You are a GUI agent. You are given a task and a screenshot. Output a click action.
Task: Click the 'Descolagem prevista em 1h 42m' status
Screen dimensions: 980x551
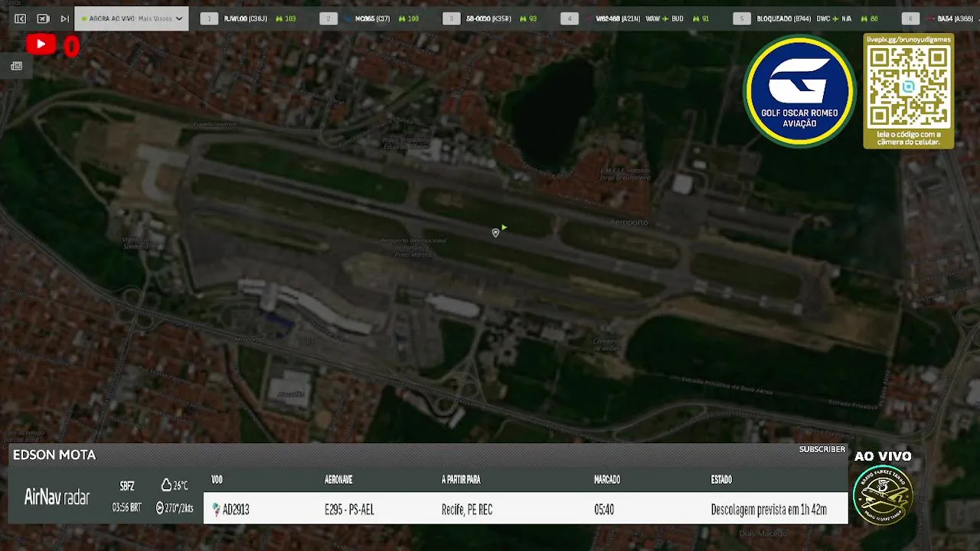tap(769, 510)
